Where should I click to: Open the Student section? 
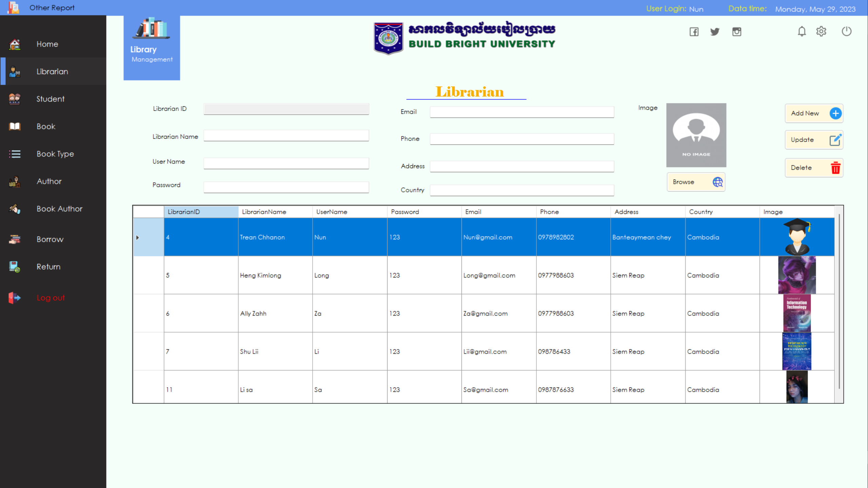click(50, 99)
